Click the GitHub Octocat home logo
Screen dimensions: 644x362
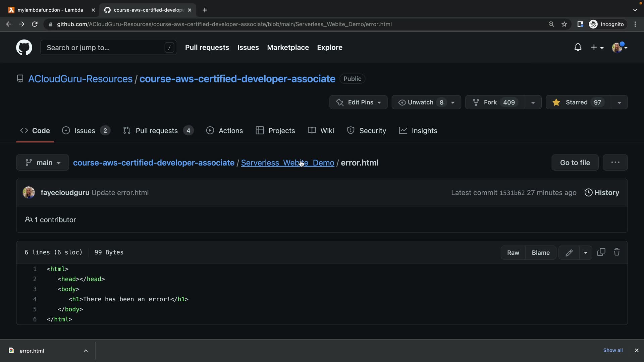pyautogui.click(x=24, y=47)
